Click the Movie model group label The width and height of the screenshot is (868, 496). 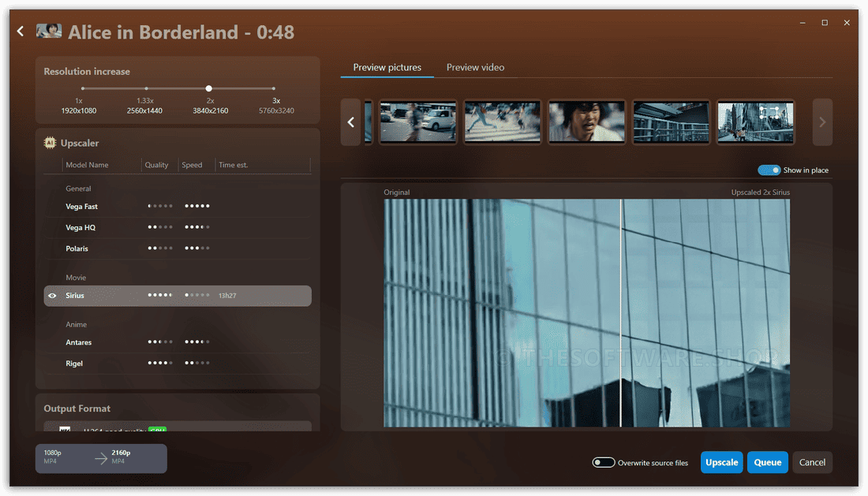coord(76,278)
